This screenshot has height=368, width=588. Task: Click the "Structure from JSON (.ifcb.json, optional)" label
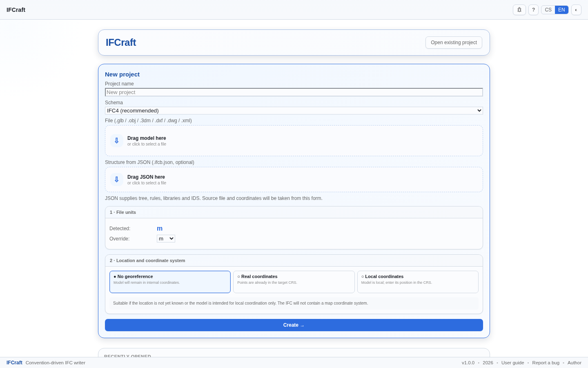click(149, 162)
